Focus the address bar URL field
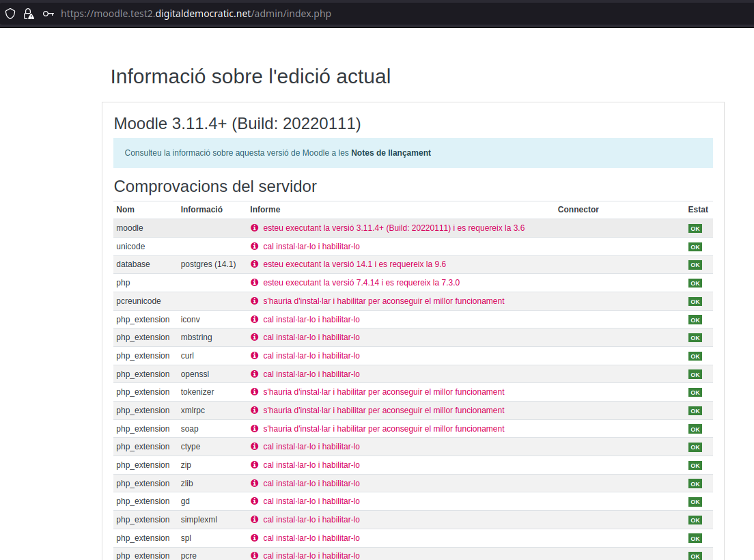Viewport: 754px width, 560px height. pyautogui.click(x=196, y=14)
